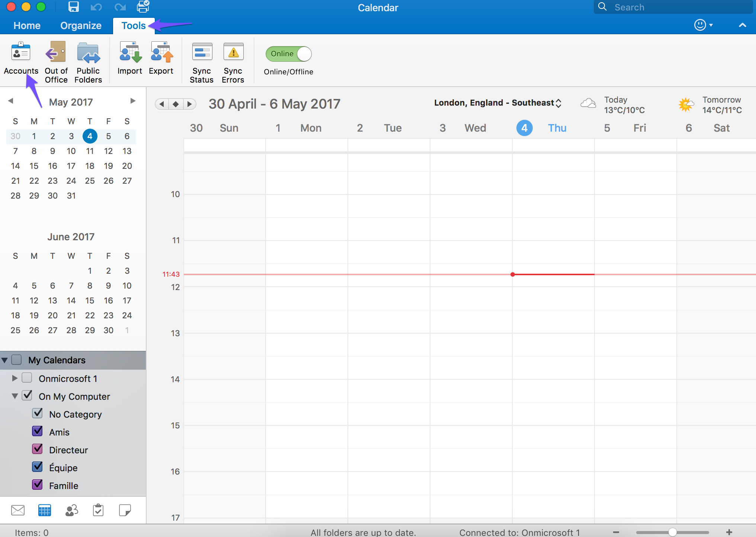Enable the Onmicrosoft 1 calendar checkbox
Screen dimensions: 756x537
click(27, 378)
